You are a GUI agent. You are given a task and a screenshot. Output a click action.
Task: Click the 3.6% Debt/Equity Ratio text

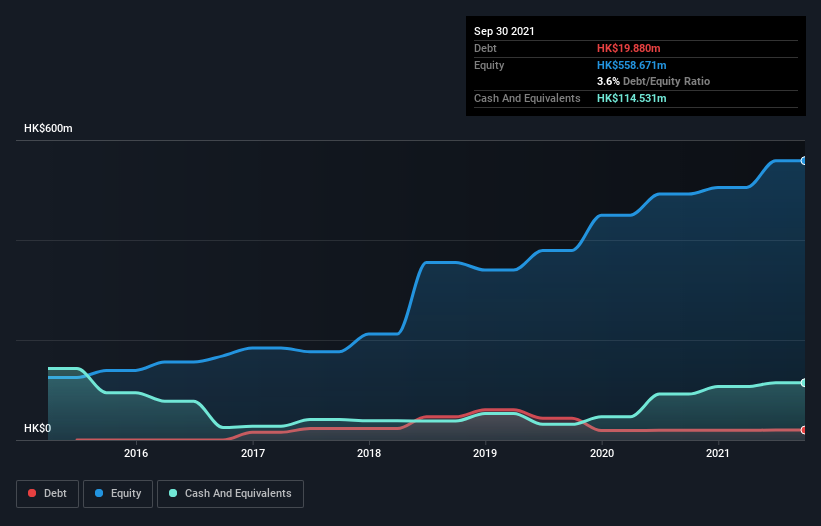[653, 82]
